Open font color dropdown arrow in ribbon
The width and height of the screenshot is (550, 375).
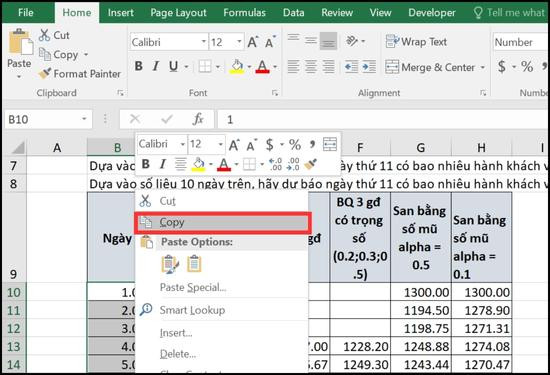click(275, 66)
